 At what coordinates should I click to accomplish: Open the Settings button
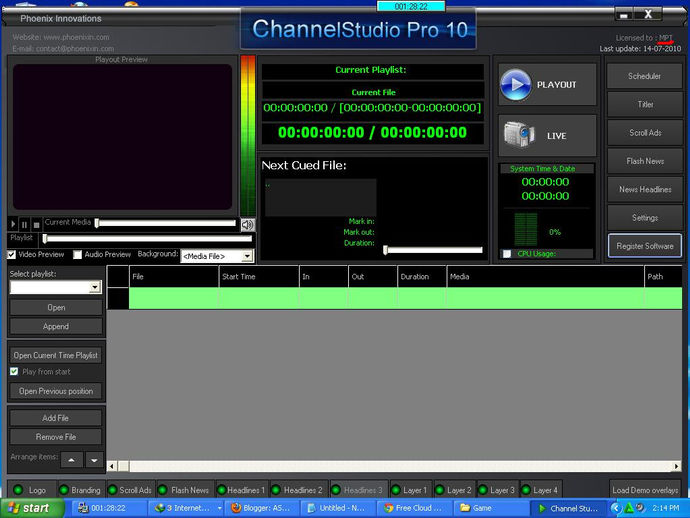coord(644,217)
